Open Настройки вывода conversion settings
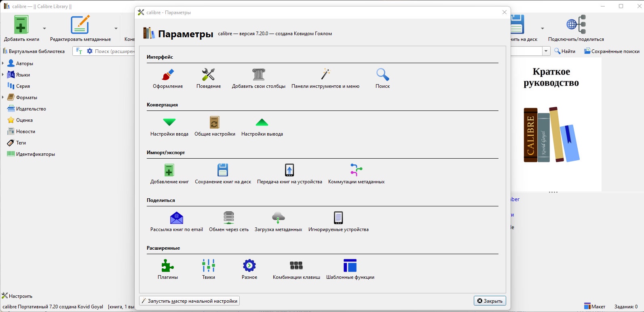This screenshot has width=644, height=312. point(262,126)
